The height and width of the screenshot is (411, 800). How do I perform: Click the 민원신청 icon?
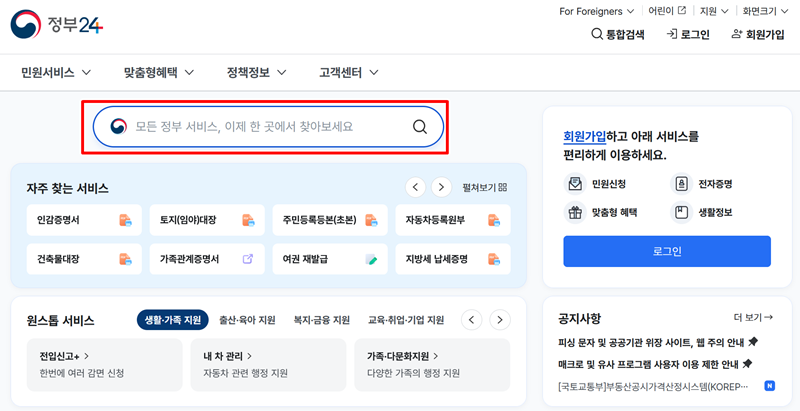click(576, 184)
